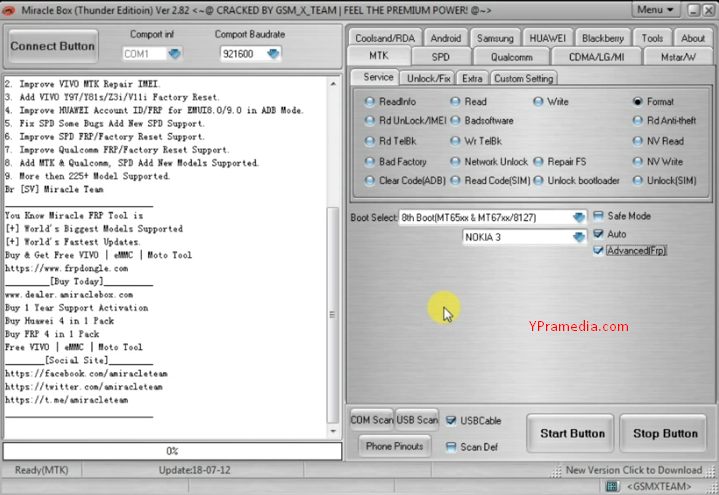Select the Service sub-tab
719x495 pixels.
(378, 77)
